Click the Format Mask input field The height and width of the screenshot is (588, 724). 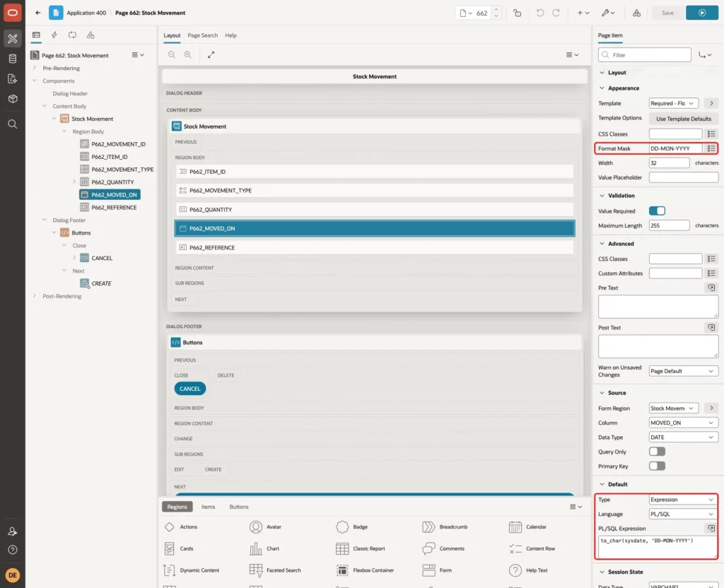click(x=675, y=148)
